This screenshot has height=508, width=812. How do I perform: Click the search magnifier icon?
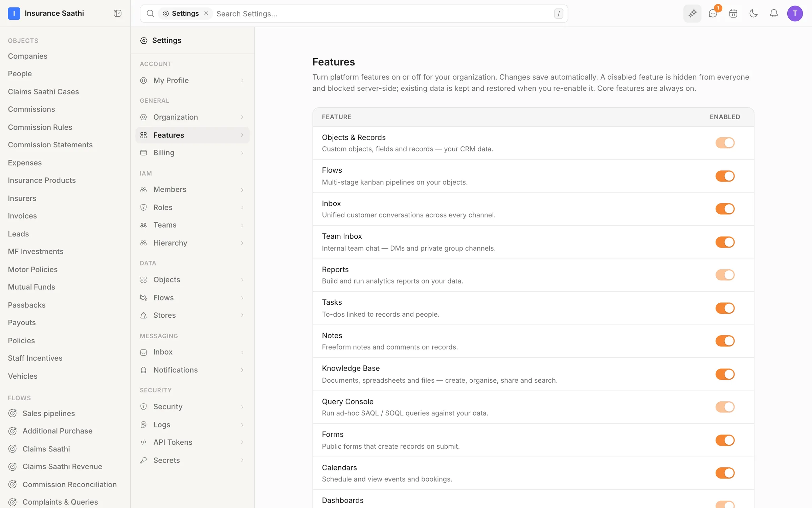[150, 14]
